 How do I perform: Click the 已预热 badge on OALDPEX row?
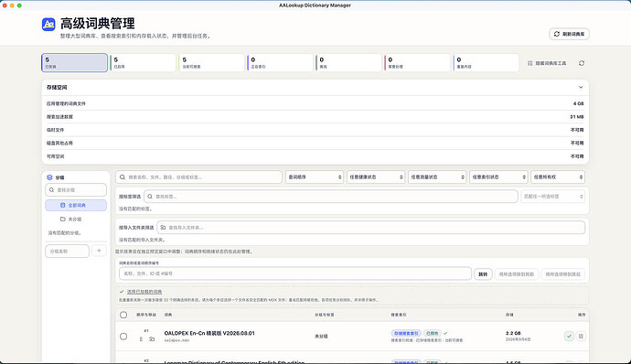tap(433, 334)
